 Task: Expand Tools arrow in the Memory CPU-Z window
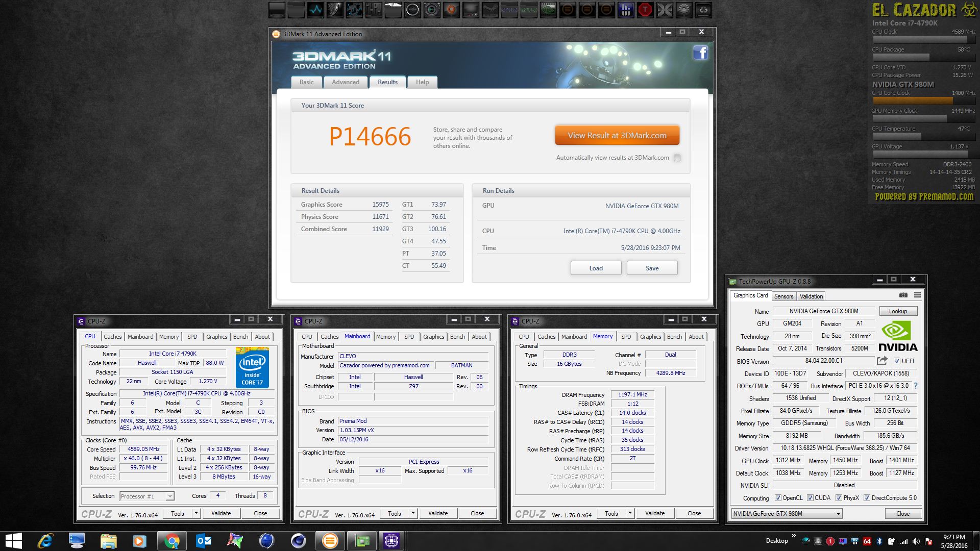pyautogui.click(x=630, y=513)
